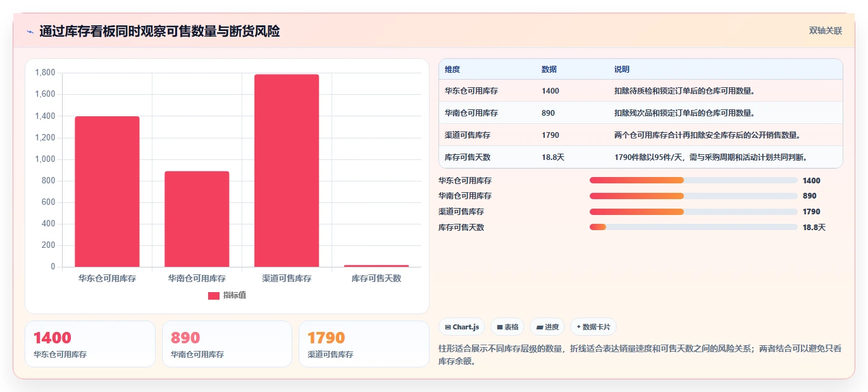Click the 双轴关联 badge in the header
The width and height of the screenshot is (868, 392).
click(825, 31)
